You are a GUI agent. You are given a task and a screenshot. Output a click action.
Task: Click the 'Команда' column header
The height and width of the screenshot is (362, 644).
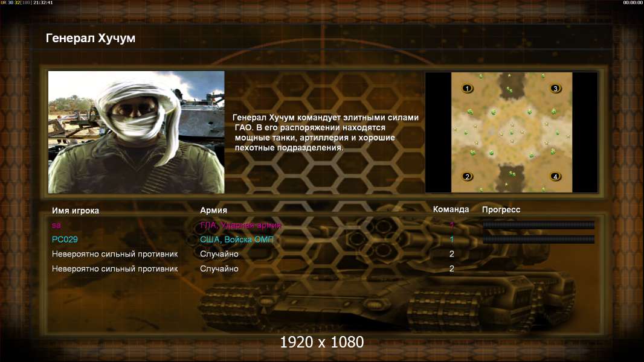point(451,209)
